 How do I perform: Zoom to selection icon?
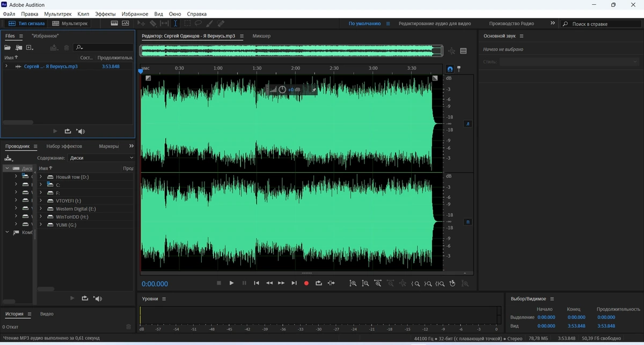point(440,283)
